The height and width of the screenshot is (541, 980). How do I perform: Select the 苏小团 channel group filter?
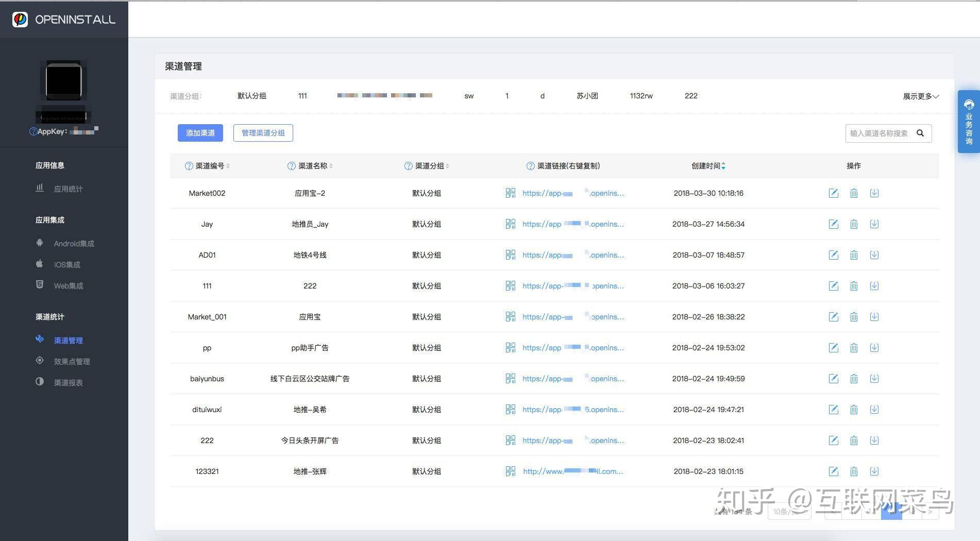pos(587,96)
